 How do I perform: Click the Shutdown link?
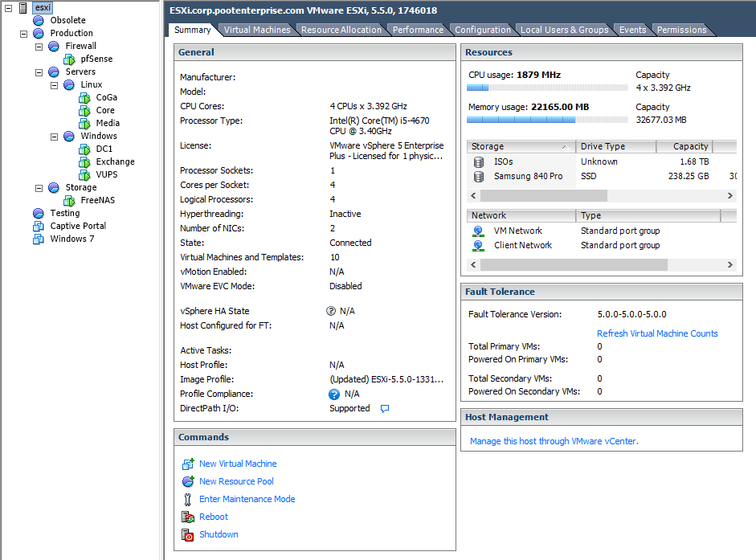pyautogui.click(x=219, y=534)
